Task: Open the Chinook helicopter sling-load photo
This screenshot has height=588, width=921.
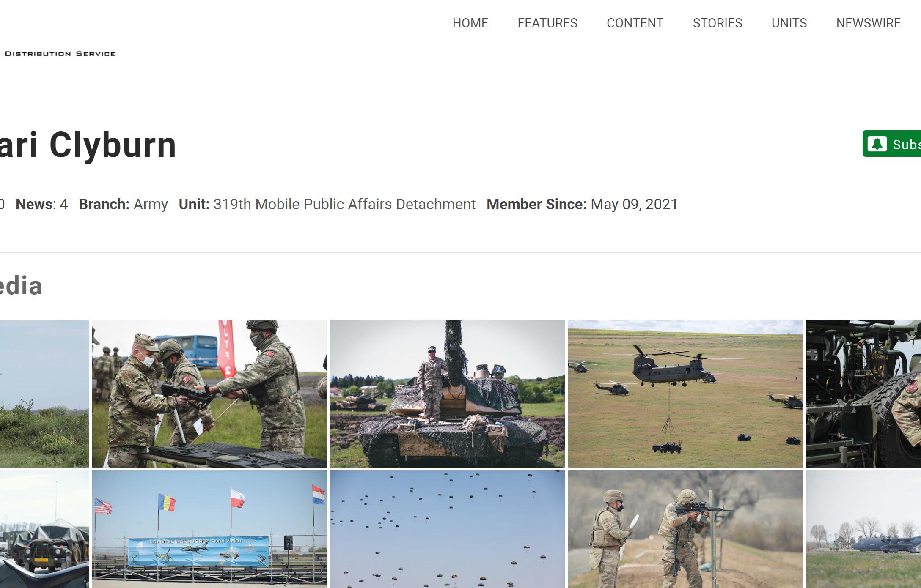Action: [685, 394]
